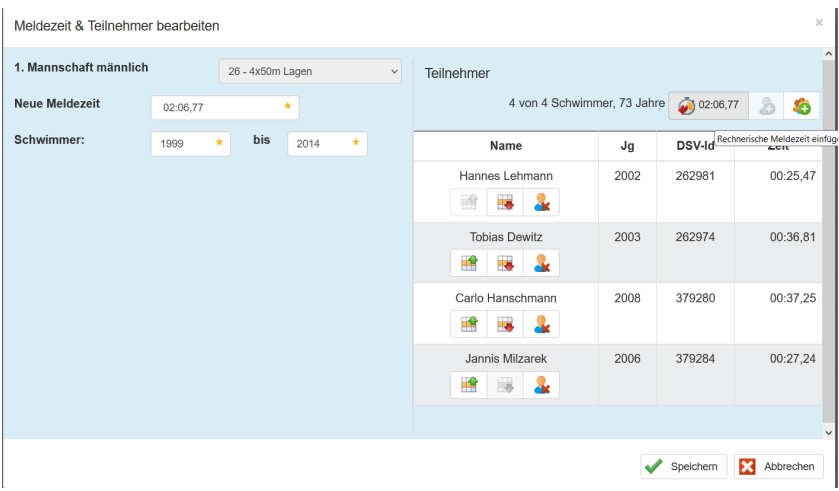The width and height of the screenshot is (839, 491).
Task: Click the add swimmers group icon
Action: (x=802, y=105)
